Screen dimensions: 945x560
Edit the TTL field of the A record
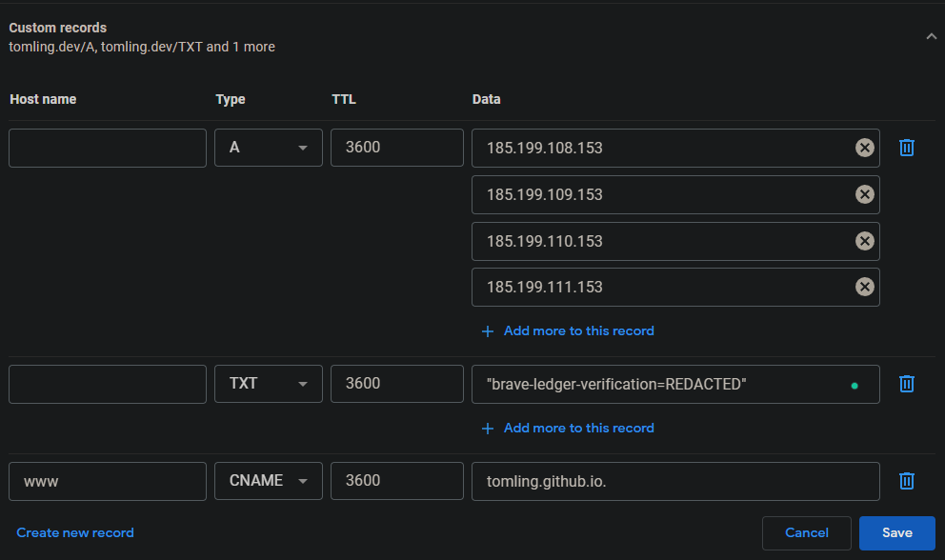point(396,148)
